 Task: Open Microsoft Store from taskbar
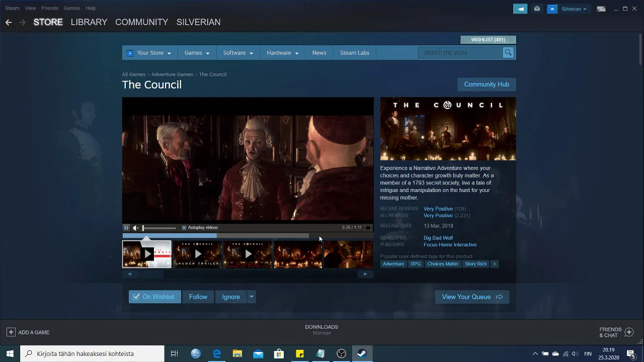[x=279, y=353]
